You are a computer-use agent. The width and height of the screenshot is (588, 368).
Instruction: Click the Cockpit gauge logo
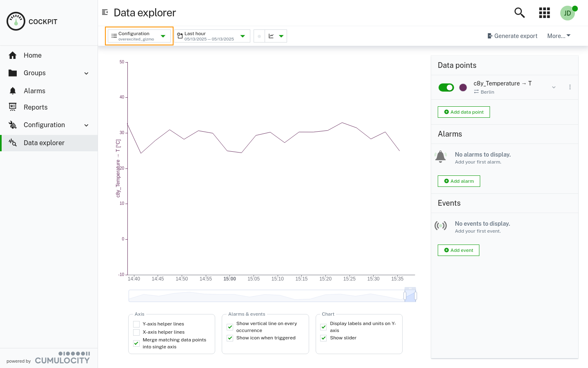(x=16, y=21)
